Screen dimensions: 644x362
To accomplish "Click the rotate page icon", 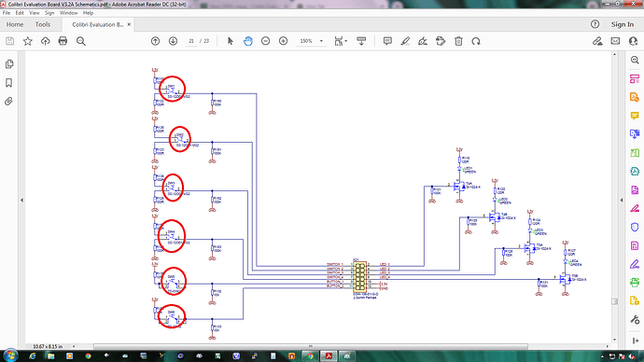I will (476, 41).
